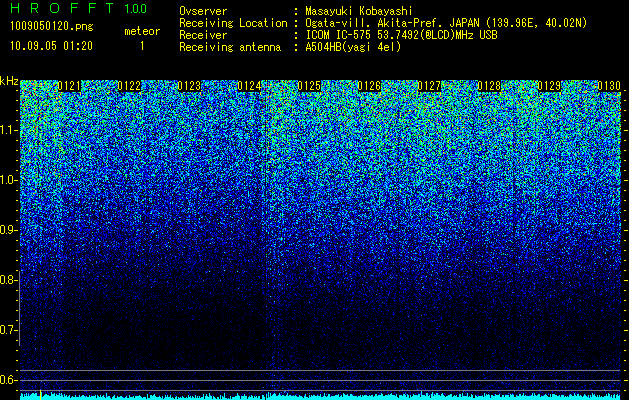Select the 0124 time marker label

249,86
